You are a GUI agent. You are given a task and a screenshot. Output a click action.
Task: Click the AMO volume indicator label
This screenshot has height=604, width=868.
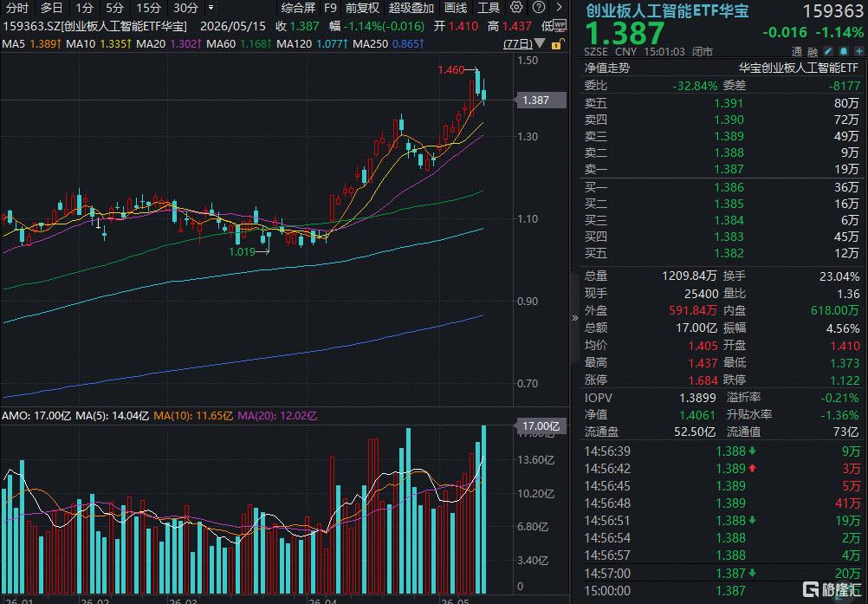(x=36, y=416)
